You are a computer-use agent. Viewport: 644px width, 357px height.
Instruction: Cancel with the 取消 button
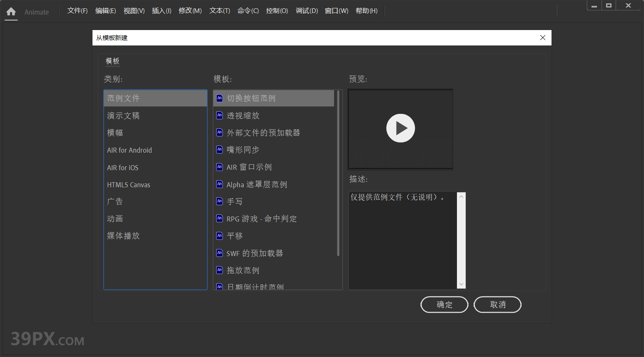(497, 304)
